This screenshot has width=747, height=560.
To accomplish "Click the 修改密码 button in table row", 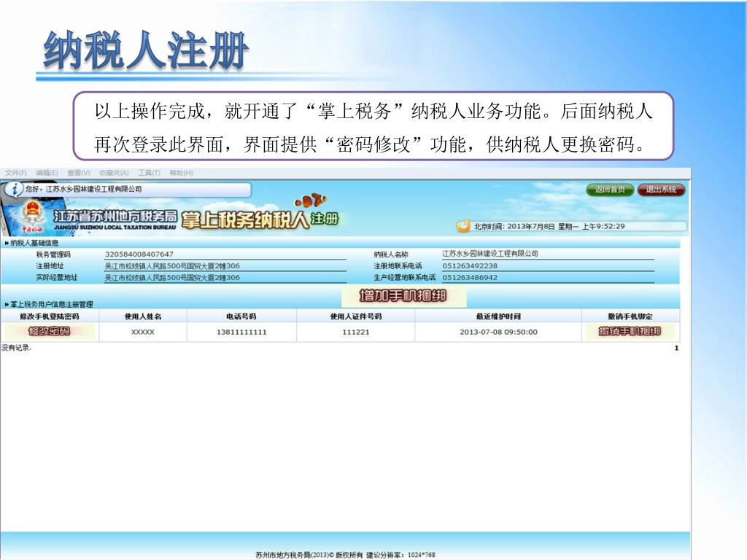I will [49, 332].
